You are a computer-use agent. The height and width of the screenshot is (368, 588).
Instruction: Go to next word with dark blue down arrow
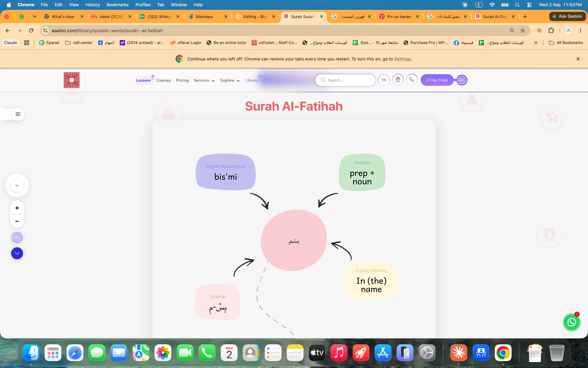pyautogui.click(x=17, y=253)
